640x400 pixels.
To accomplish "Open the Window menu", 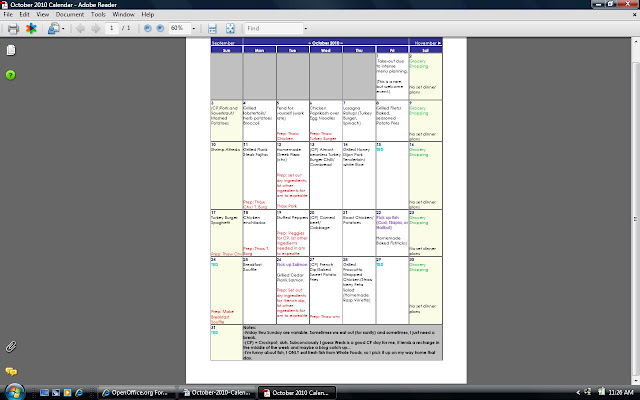I will pyautogui.click(x=123, y=14).
